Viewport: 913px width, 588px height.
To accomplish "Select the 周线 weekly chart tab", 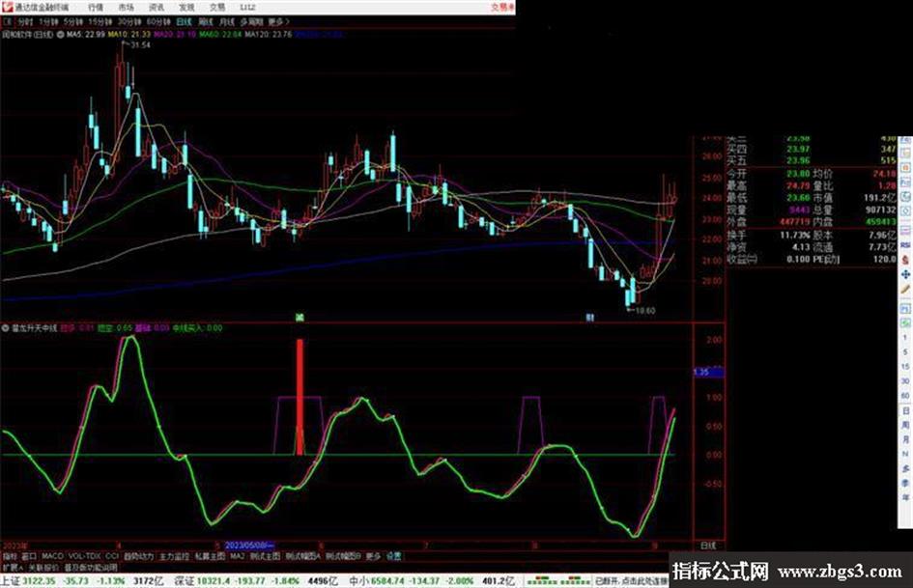I will click(x=206, y=22).
